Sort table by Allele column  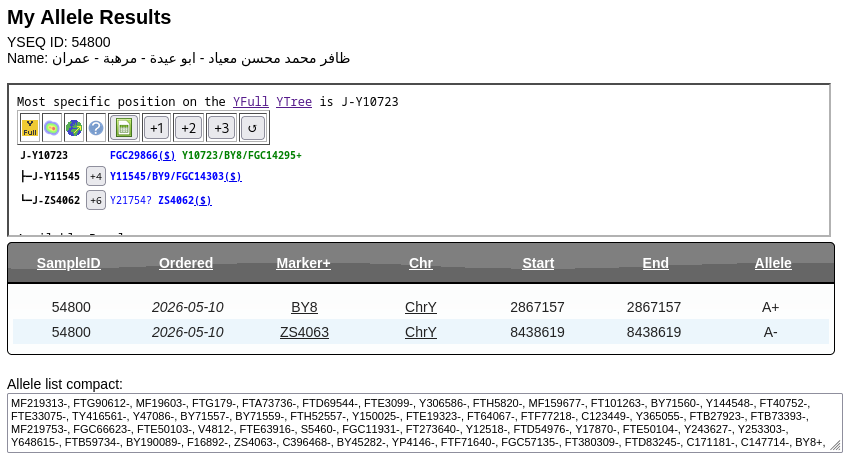(773, 263)
